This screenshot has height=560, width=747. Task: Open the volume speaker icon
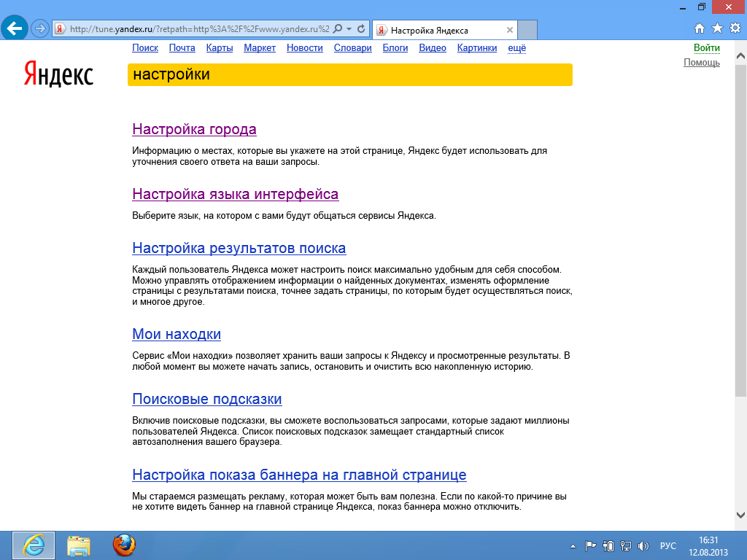(643, 546)
